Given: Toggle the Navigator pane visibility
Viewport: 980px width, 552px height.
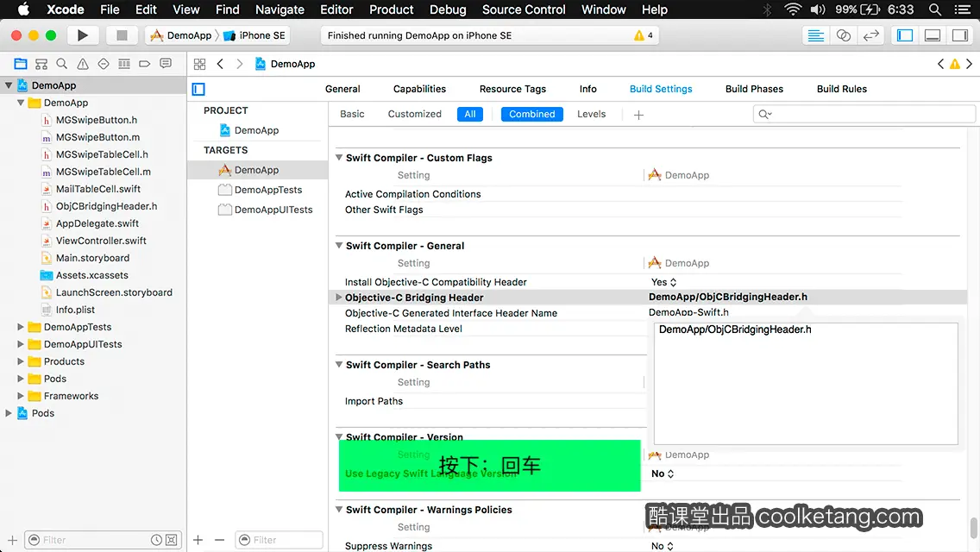Looking at the screenshot, I should tap(905, 35).
